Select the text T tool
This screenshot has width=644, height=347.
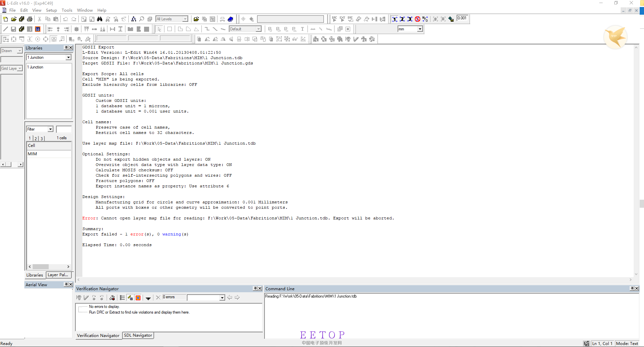302,29
